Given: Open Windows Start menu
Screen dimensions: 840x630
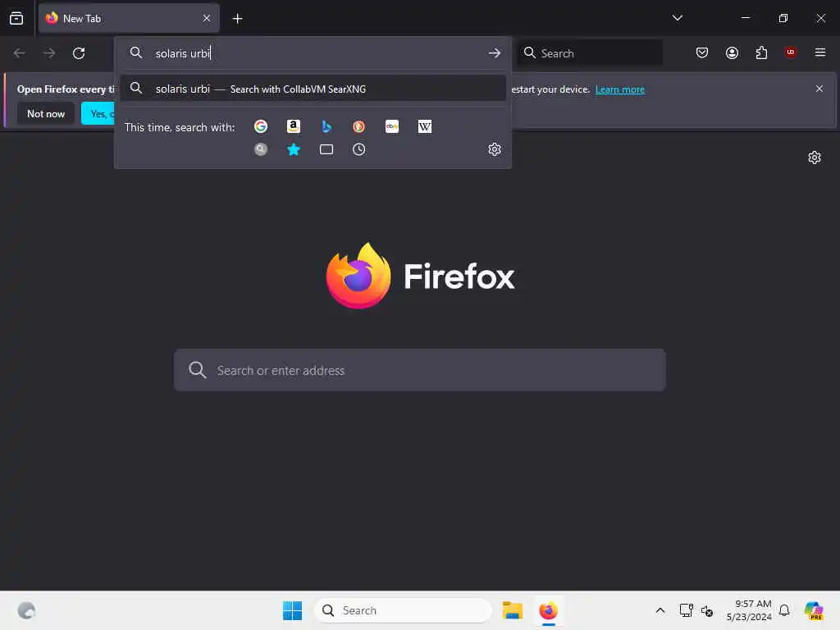Looking at the screenshot, I should [292, 610].
